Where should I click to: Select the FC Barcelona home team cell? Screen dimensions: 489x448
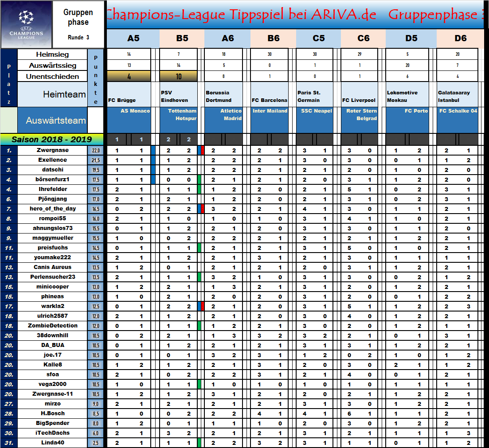[270, 94]
